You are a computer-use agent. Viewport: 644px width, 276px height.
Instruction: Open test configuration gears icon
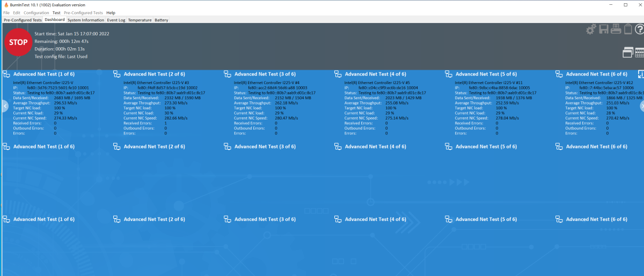(591, 29)
